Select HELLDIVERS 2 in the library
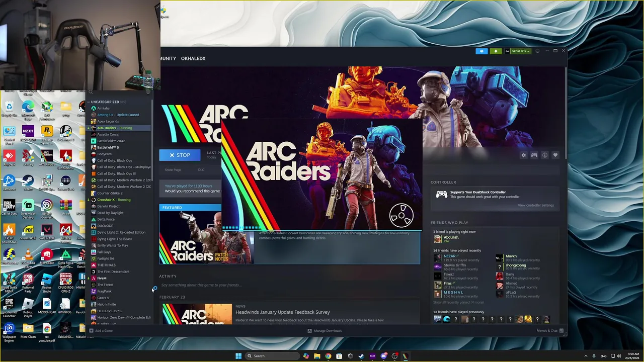The width and height of the screenshot is (644, 362). pyautogui.click(x=106, y=311)
